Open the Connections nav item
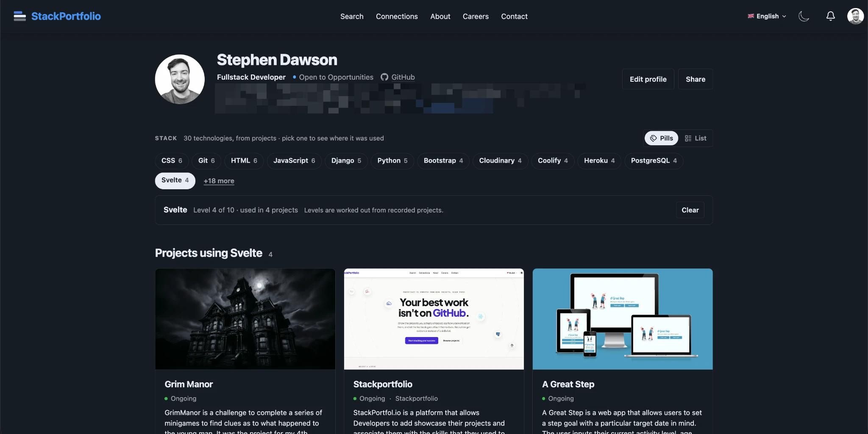Image resolution: width=868 pixels, height=434 pixels. click(x=397, y=16)
